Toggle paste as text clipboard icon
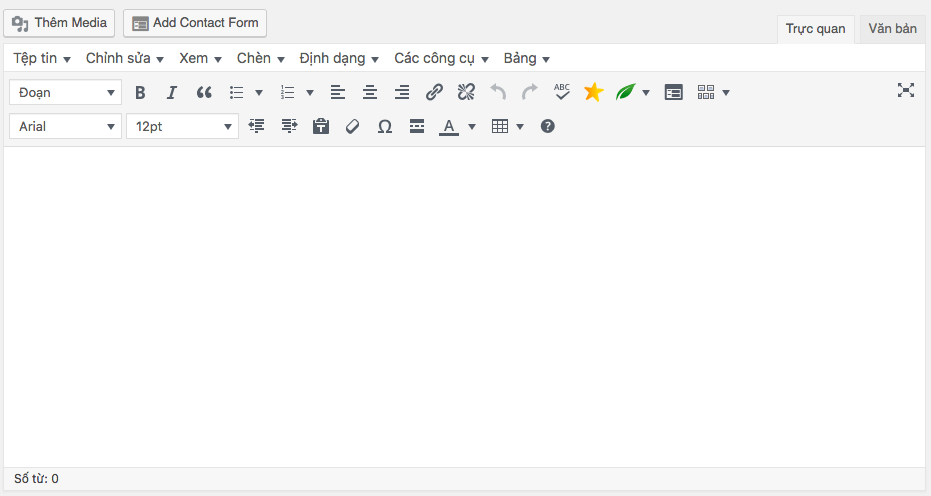 (321, 127)
